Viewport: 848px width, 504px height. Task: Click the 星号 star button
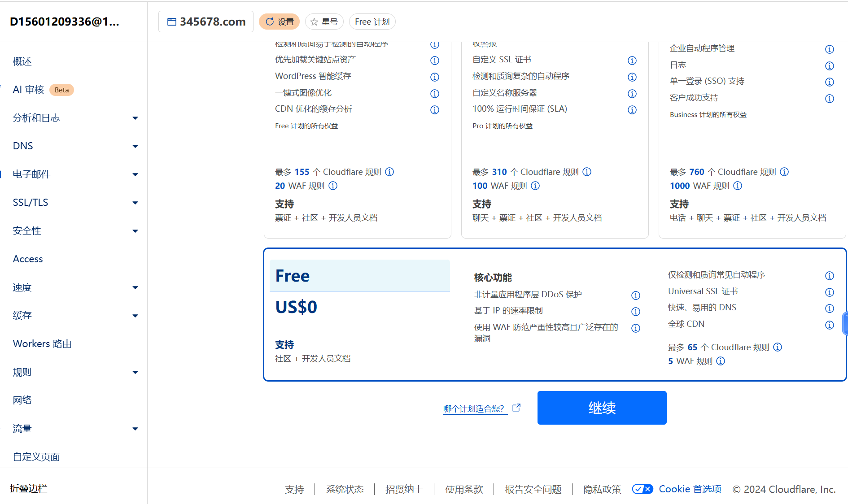[x=324, y=22]
